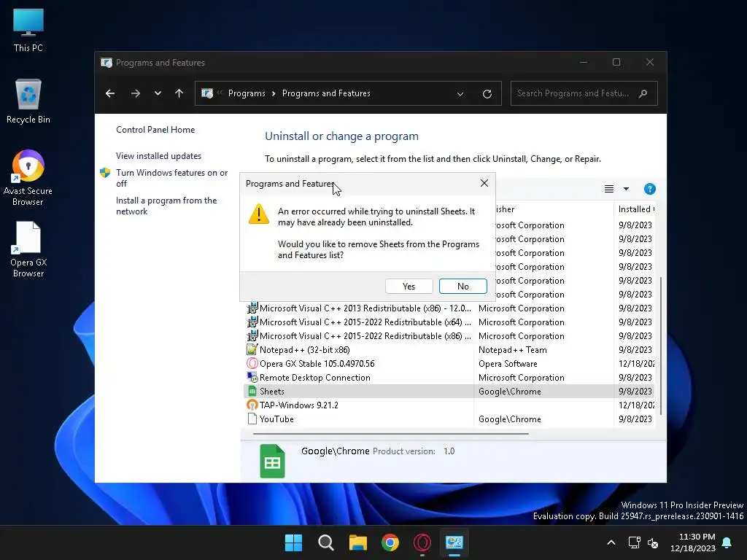
Task: Open Recycle Bin on the desktop
Action: 28,101
